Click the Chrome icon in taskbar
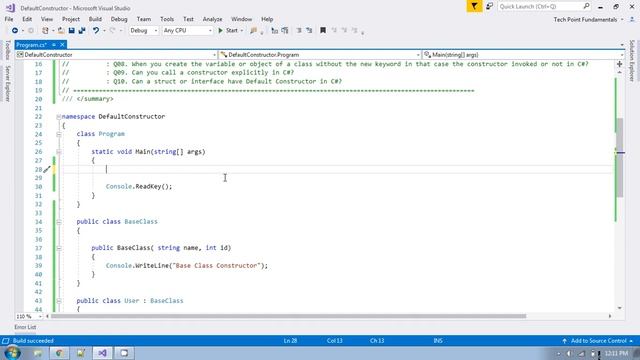The height and width of the screenshot is (360, 640). 59,353
